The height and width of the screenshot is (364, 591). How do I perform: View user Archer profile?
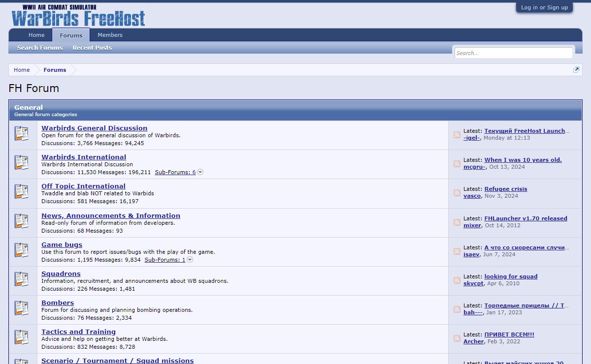[x=474, y=341]
